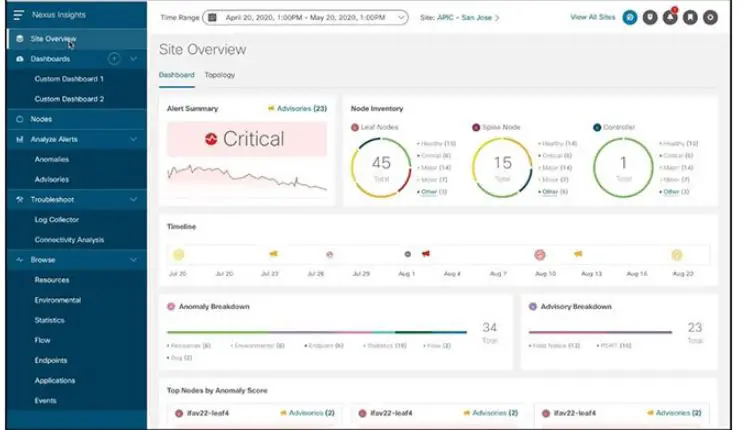Click the Controller donut chart showing 1
743x430 pixels.
[624, 167]
